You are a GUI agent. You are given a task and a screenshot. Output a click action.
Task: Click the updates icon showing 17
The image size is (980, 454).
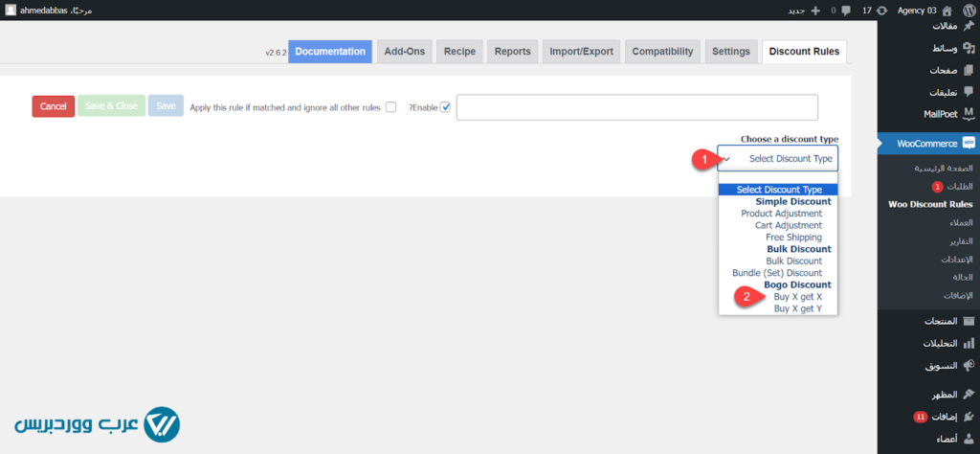pyautogui.click(x=881, y=11)
